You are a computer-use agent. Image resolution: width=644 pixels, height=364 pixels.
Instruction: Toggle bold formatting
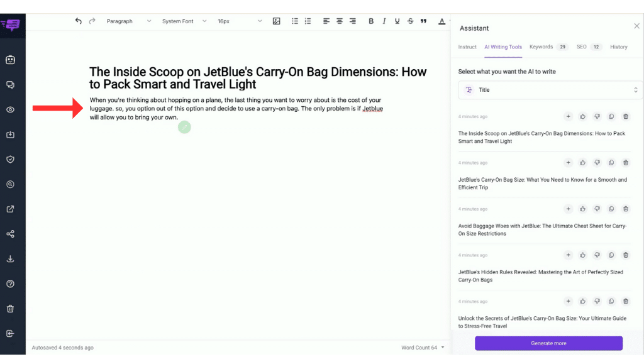click(371, 21)
